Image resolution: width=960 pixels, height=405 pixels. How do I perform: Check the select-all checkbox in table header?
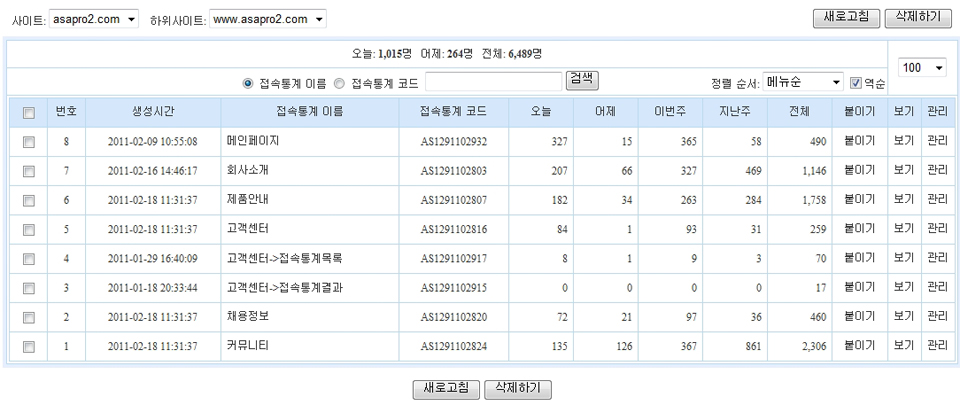29,113
